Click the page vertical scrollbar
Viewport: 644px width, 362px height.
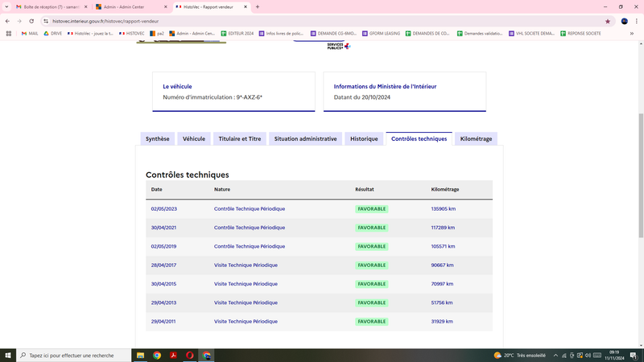pyautogui.click(x=641, y=175)
